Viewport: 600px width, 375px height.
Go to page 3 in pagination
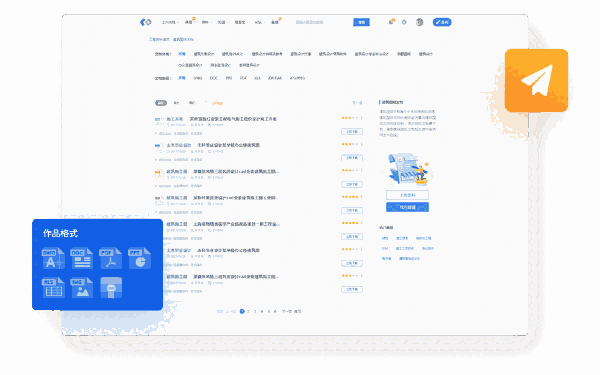[255, 311]
